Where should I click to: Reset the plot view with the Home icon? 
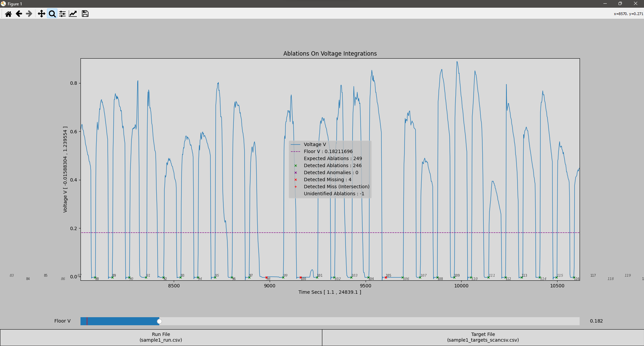(8, 14)
